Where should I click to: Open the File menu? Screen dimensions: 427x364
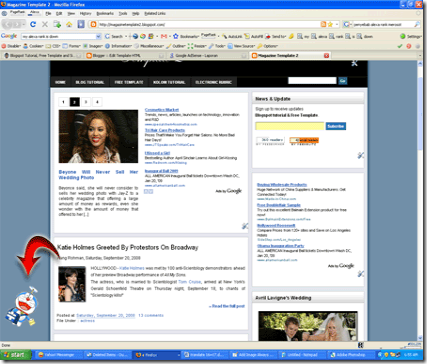coord(48,13)
